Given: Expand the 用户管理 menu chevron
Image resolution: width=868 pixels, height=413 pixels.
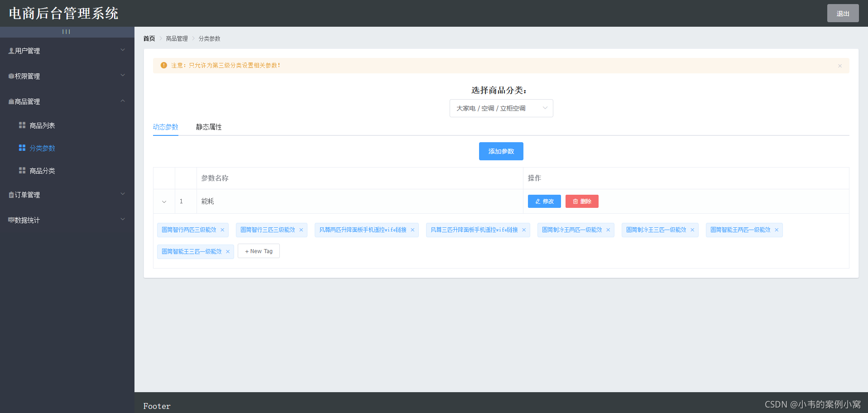Looking at the screenshot, I should (x=123, y=50).
